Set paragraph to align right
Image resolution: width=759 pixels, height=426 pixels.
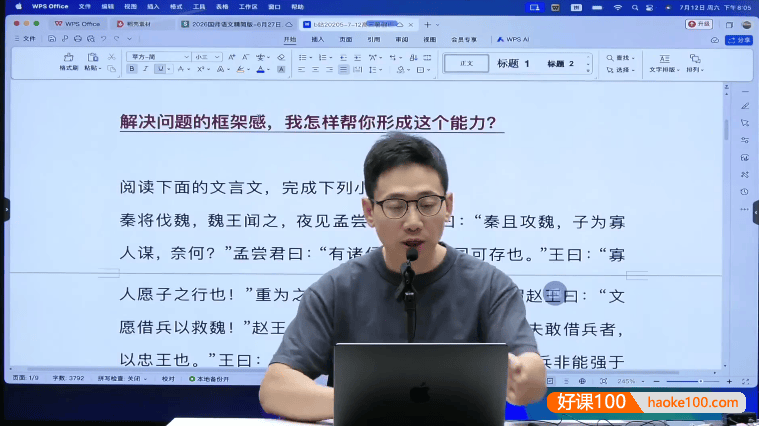coord(329,70)
